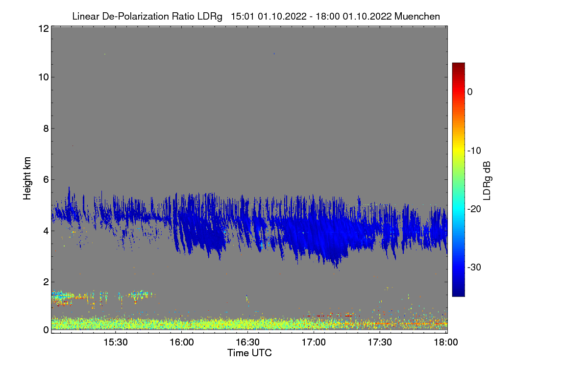
Task: Click the 'LDRg dB' colorbar title
Action: 487,180
